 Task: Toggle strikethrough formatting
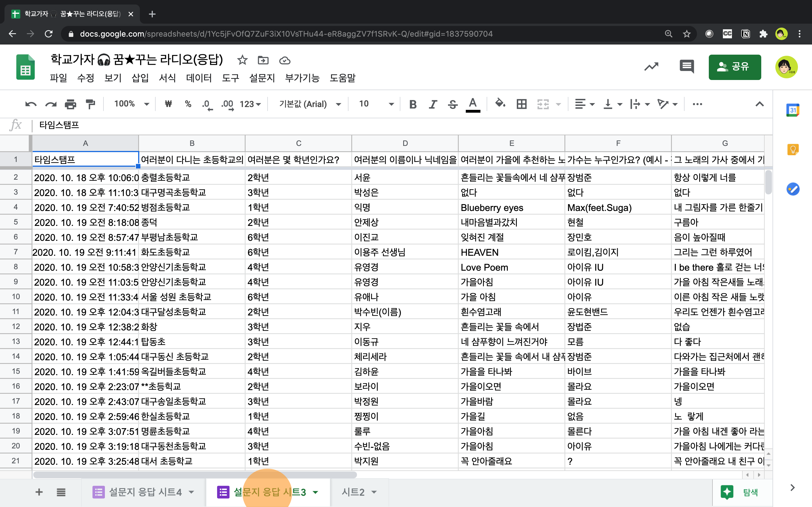(453, 104)
